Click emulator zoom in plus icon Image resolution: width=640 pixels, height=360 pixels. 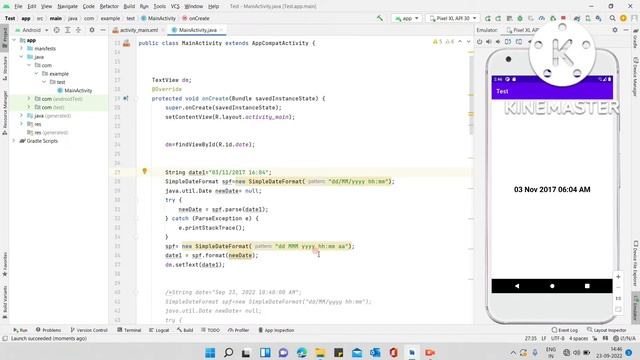click(x=618, y=277)
